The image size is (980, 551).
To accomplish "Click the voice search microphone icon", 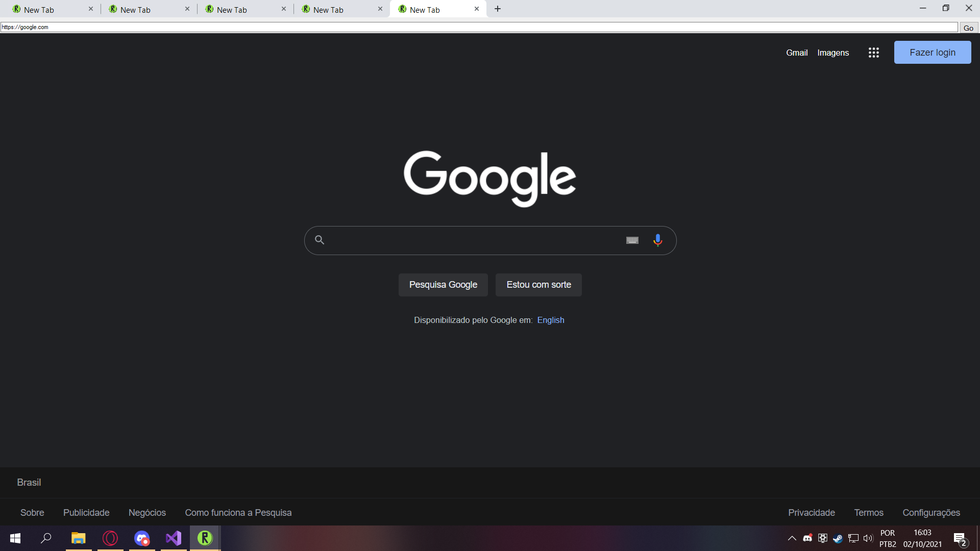I will pos(657,240).
